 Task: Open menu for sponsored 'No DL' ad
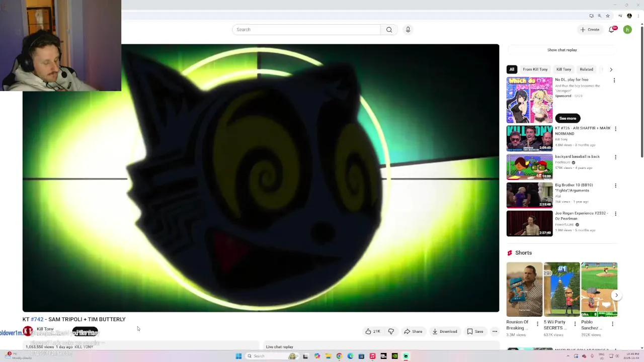point(614,80)
